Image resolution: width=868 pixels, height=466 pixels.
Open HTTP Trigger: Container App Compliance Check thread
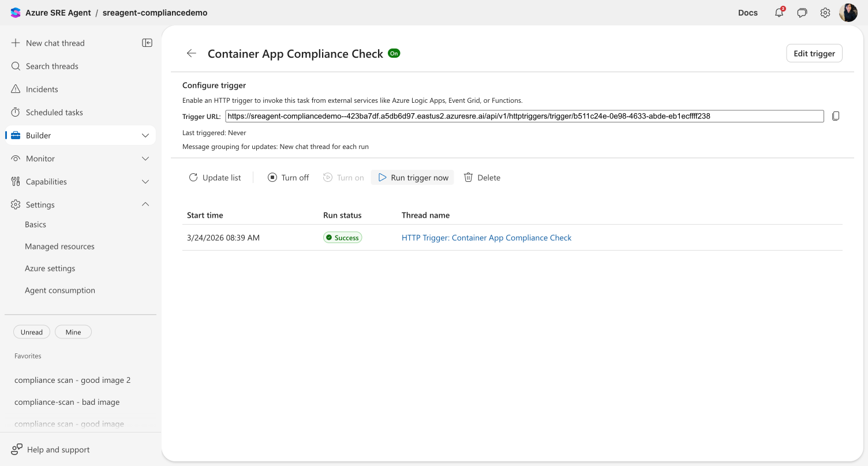click(x=487, y=237)
